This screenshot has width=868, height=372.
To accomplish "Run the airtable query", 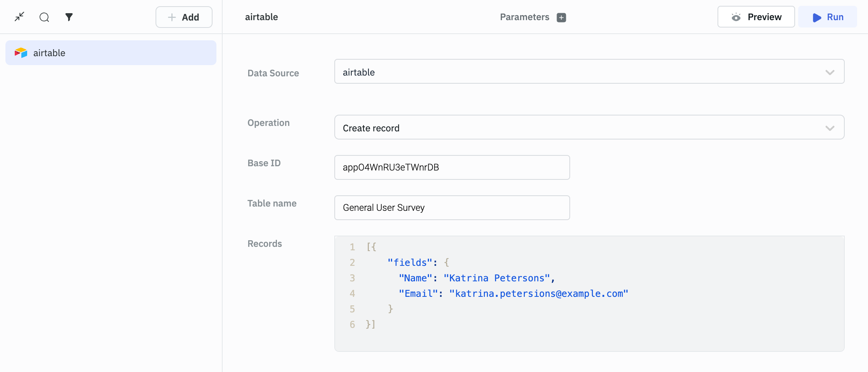I will pyautogui.click(x=828, y=17).
